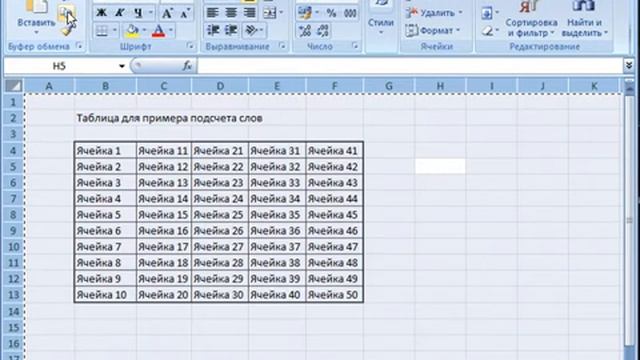The height and width of the screenshot is (360, 640).
Task: Click the Name Box showing H5
Action: tap(60, 66)
